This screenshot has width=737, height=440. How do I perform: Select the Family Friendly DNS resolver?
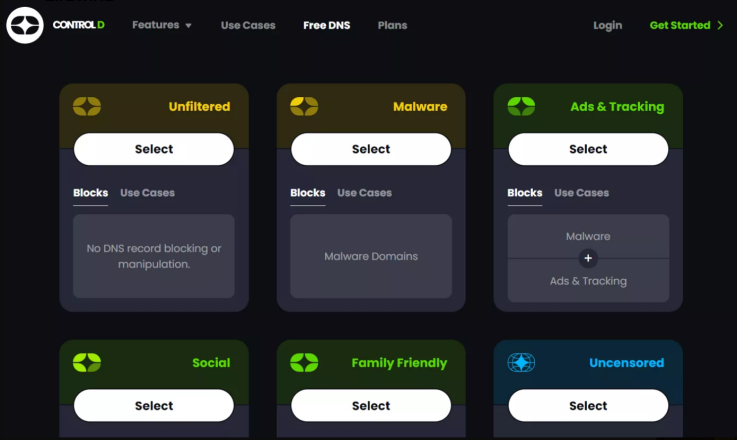pyautogui.click(x=371, y=405)
